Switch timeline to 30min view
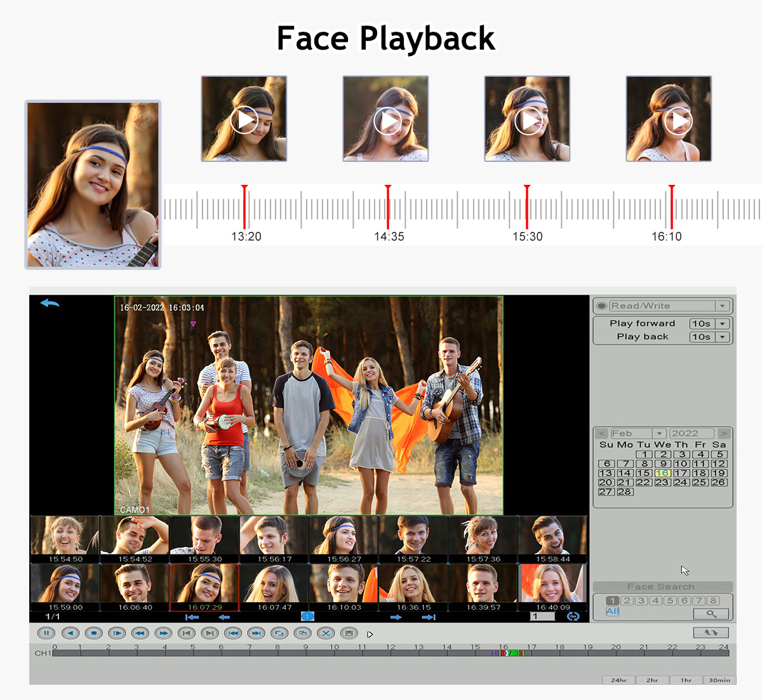 [x=719, y=680]
